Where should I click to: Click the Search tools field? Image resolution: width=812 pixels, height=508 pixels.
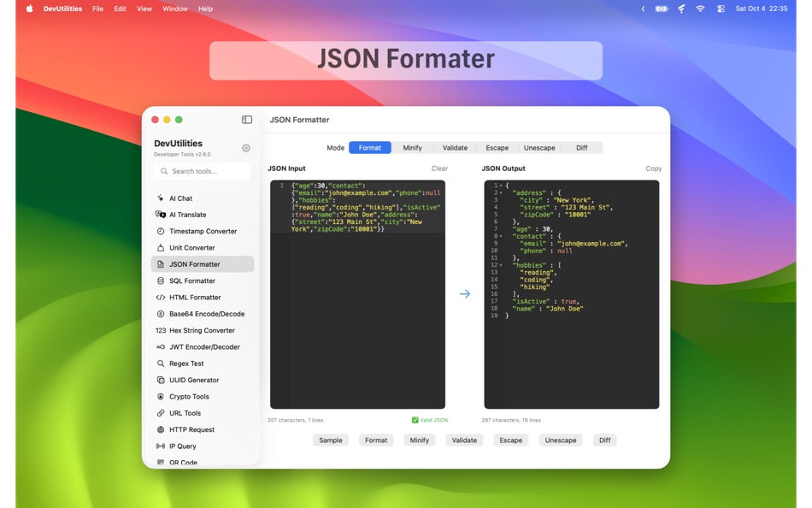tap(203, 171)
